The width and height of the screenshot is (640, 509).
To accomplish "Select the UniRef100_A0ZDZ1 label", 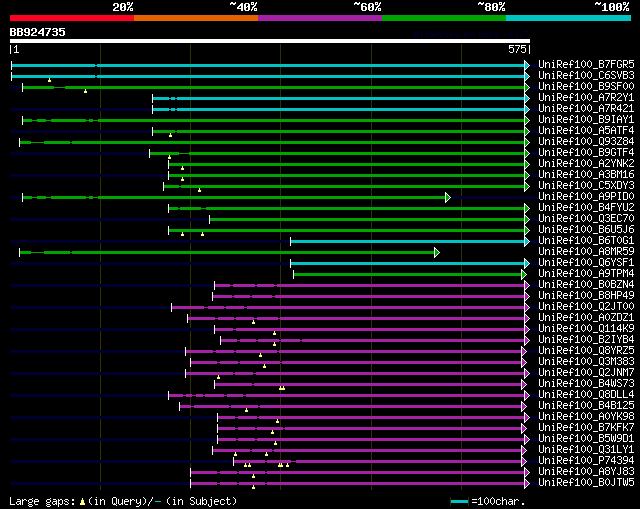I will click(586, 318).
